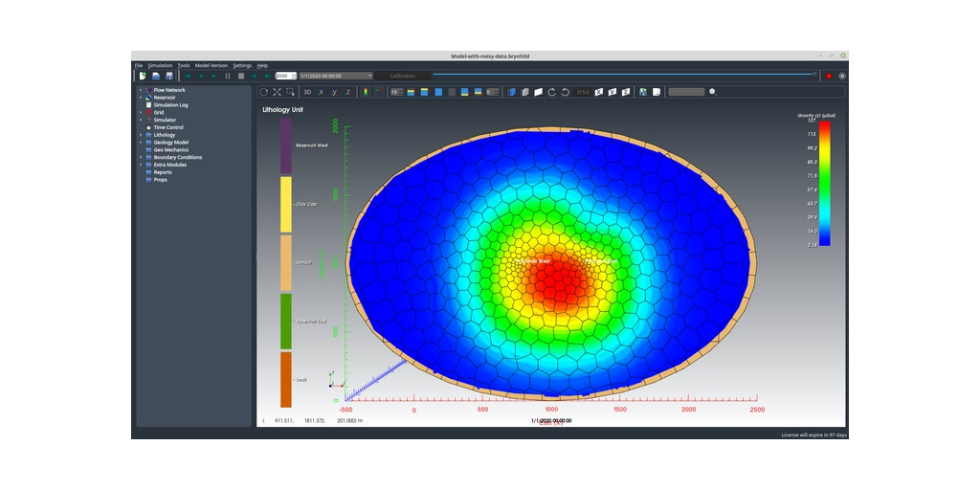Click the simulation timeline slider handle
This screenshot has width=980, height=490.
pos(815,74)
